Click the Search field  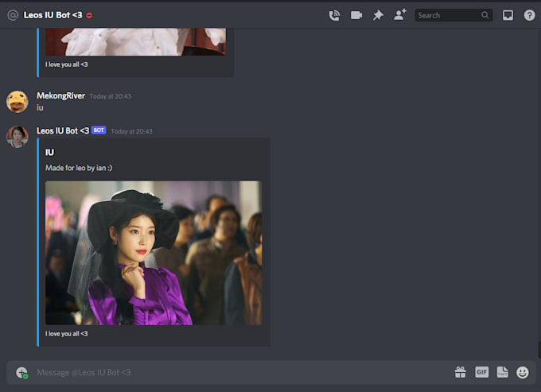point(453,15)
